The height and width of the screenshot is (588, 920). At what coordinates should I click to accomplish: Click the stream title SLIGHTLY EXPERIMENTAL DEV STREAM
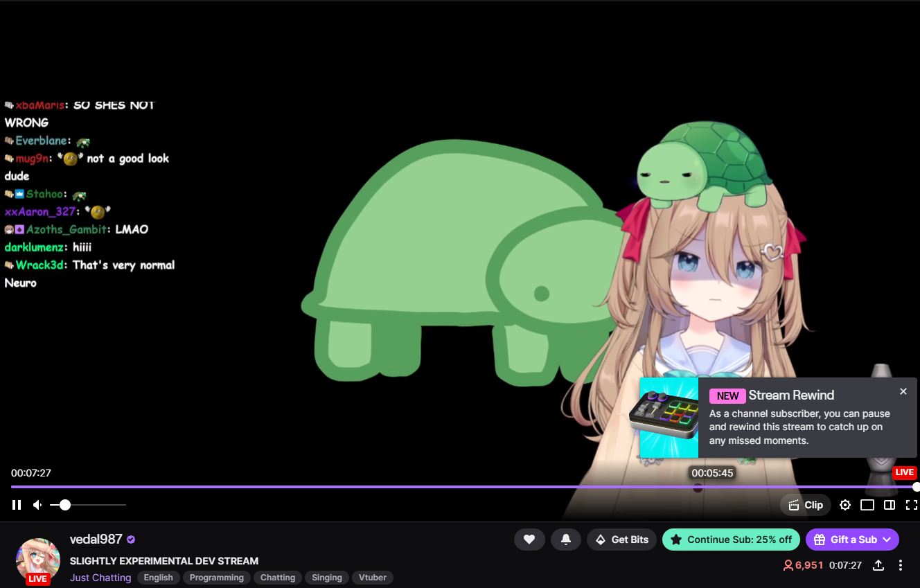point(164,561)
